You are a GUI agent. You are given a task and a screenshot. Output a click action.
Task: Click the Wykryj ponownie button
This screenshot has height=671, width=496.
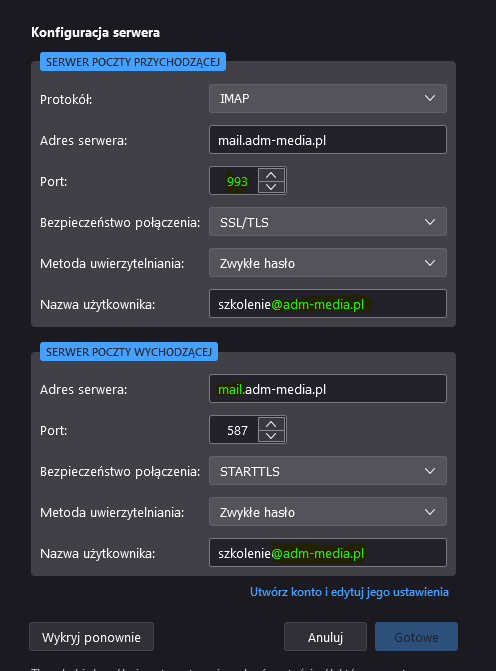click(91, 637)
